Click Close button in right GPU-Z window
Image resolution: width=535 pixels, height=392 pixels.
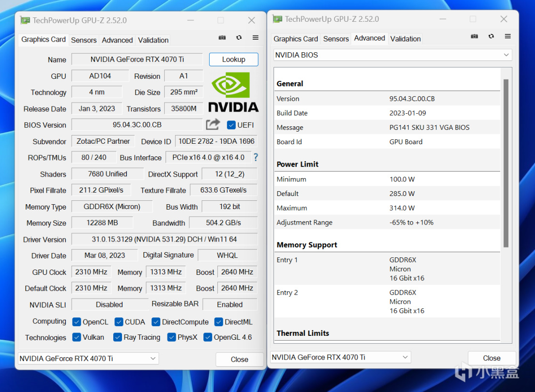[492, 358]
